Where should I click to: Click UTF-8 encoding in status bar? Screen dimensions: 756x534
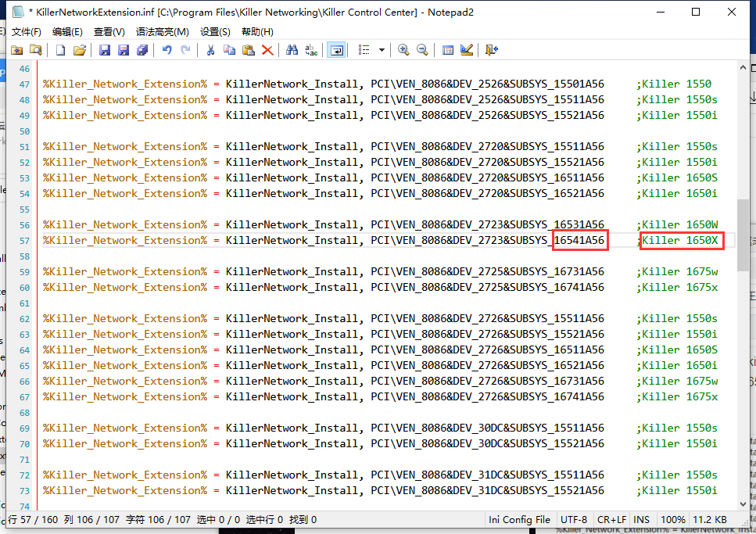pyautogui.click(x=574, y=519)
